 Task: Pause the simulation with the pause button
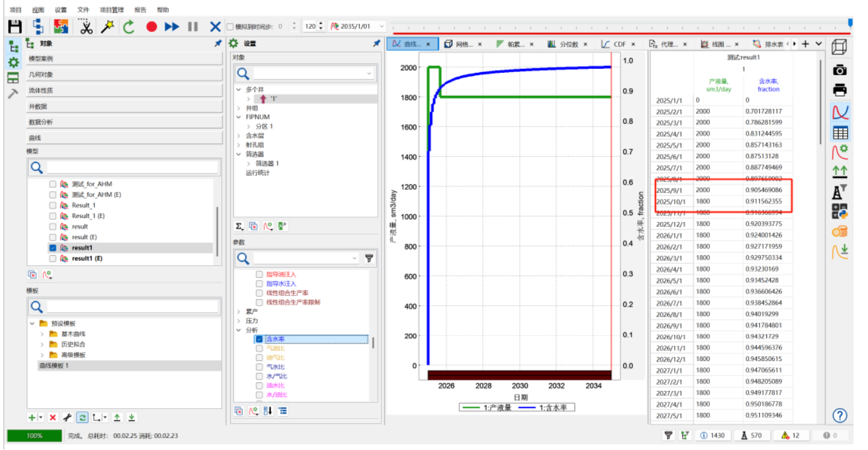193,26
